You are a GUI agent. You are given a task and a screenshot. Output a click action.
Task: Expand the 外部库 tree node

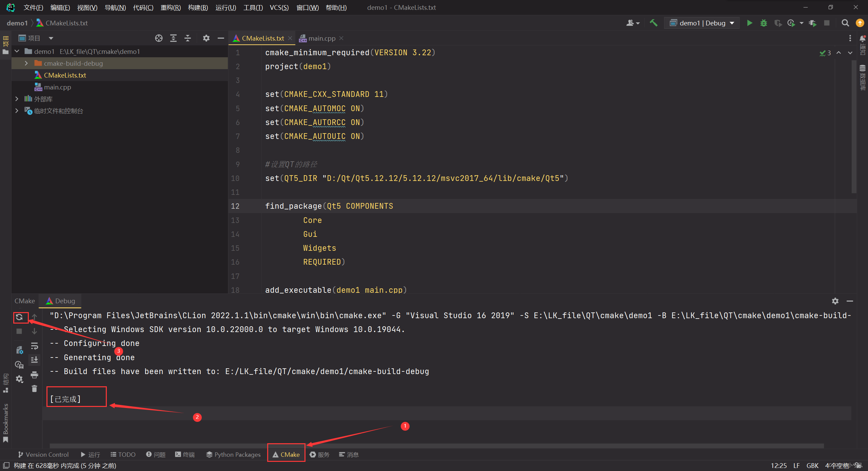pyautogui.click(x=17, y=99)
